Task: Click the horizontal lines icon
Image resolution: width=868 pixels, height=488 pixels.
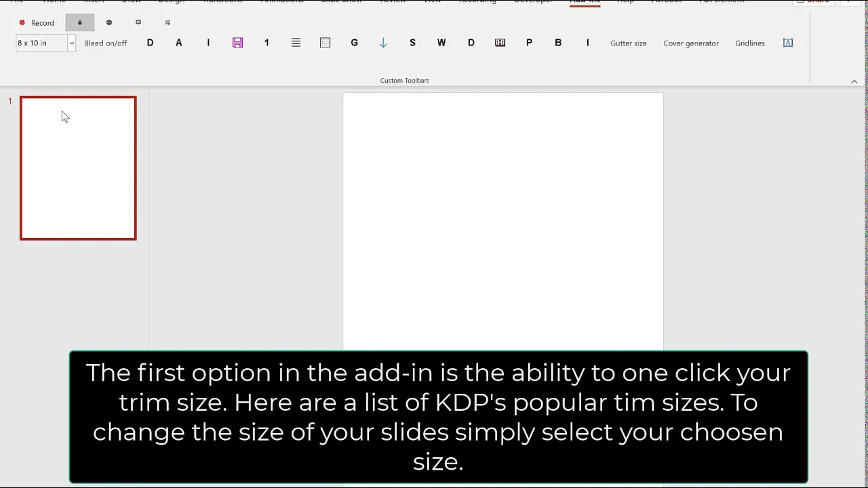Action: pos(296,43)
